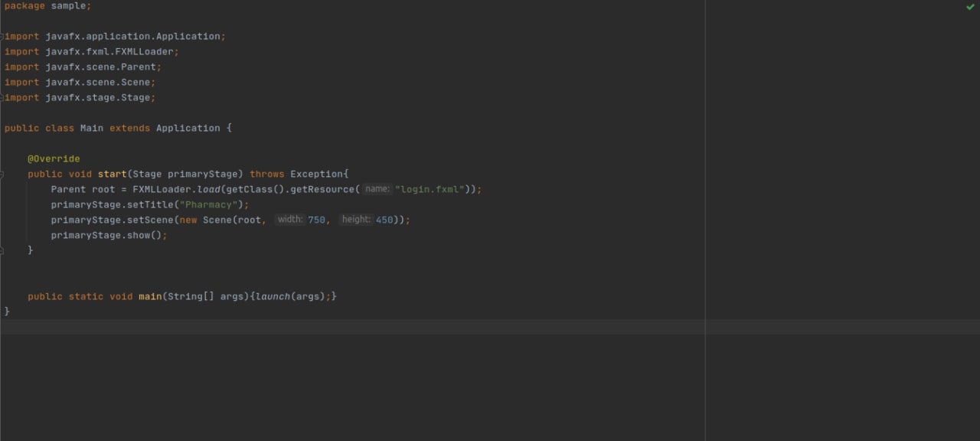This screenshot has height=441, width=980.
Task: Click the number 750
Action: click(317, 220)
